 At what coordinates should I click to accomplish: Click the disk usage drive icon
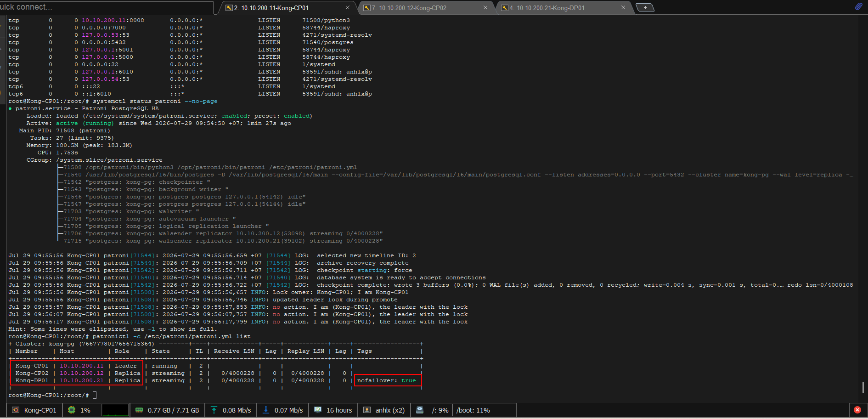click(420, 410)
